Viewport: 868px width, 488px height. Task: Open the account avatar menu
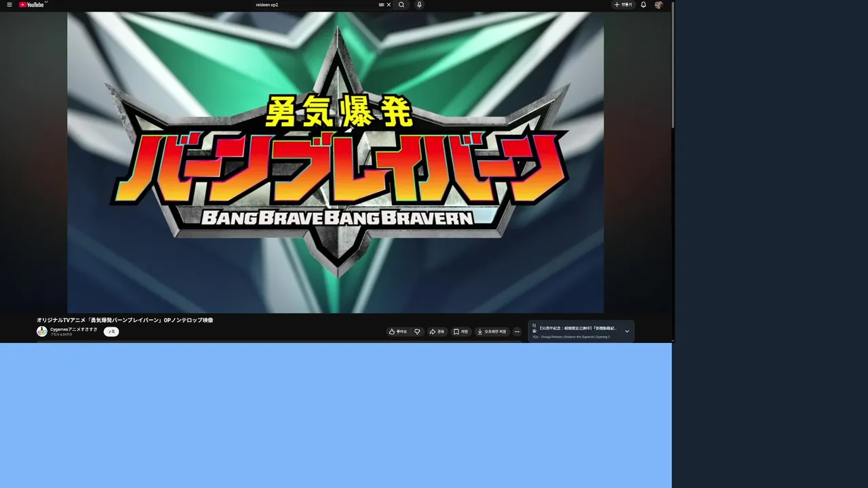[658, 5]
